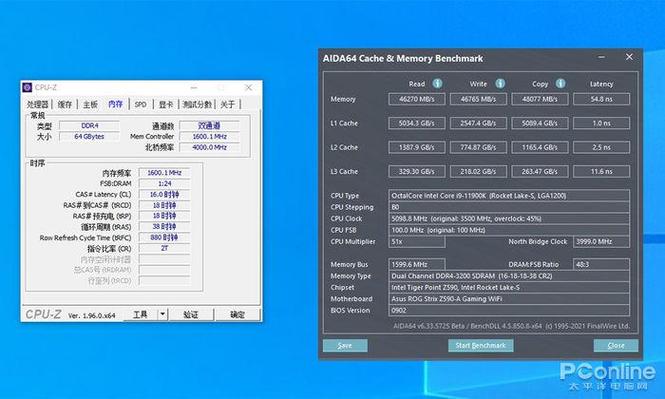The width and height of the screenshot is (665, 399).
Task: Click the L1 Cache Write value 2547.4 GB/s
Action: [x=478, y=123]
